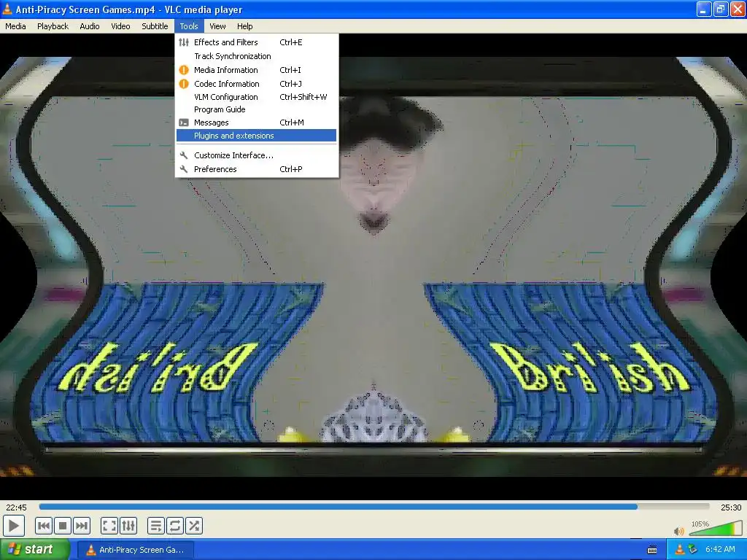Select Anti-Piracy Screen Games taskbar button
The image size is (747, 560).
point(136,550)
